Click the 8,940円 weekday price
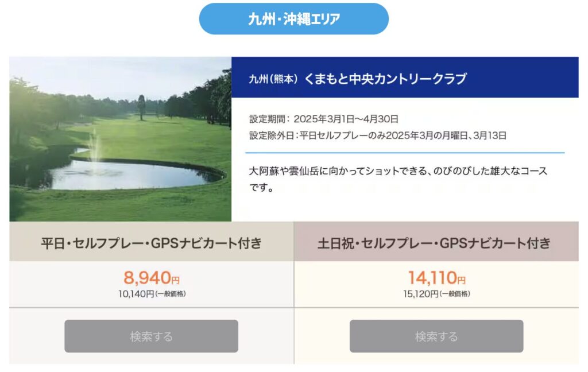The height and width of the screenshot is (372, 588). pyautogui.click(x=152, y=278)
